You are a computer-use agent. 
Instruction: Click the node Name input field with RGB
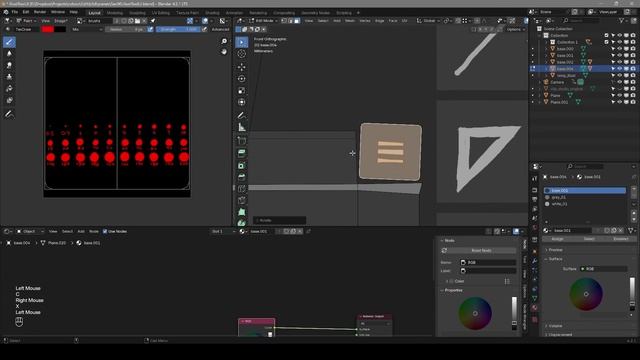(488, 262)
